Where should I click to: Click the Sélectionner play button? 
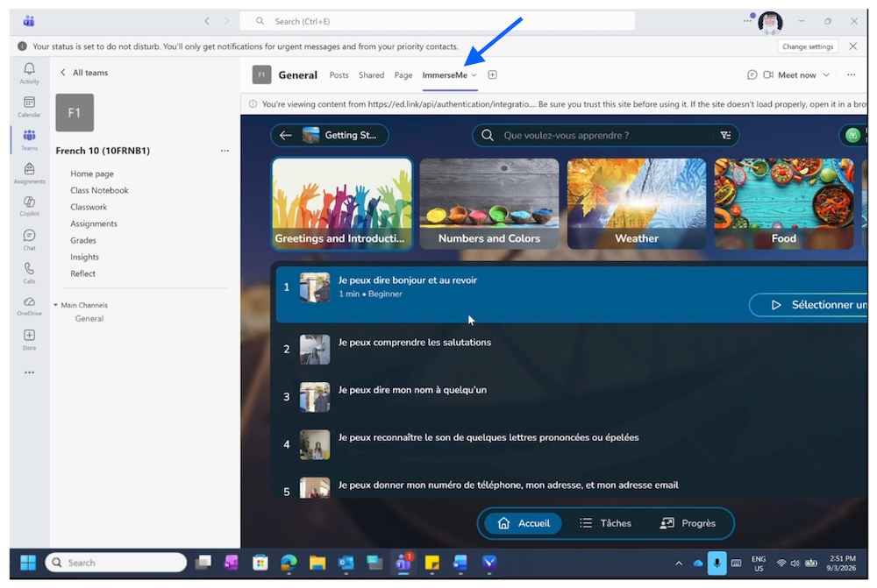(809, 305)
